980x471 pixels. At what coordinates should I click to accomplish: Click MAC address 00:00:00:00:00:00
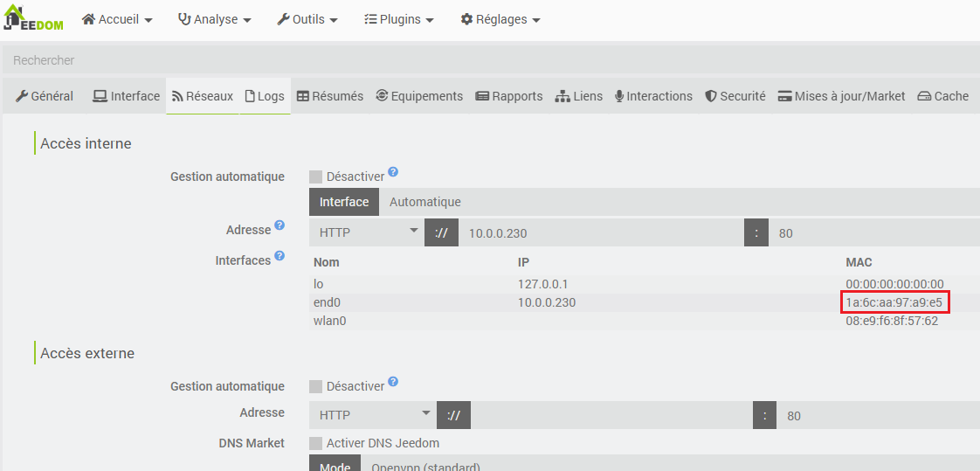click(894, 284)
